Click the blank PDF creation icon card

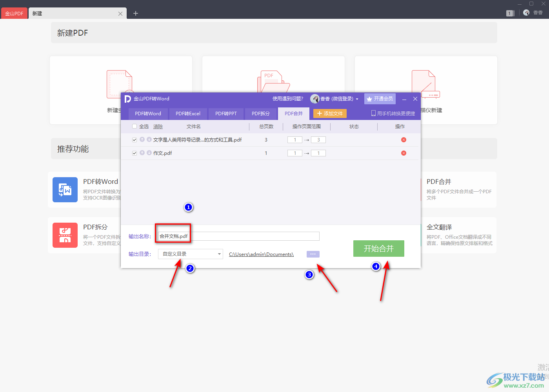(121, 90)
